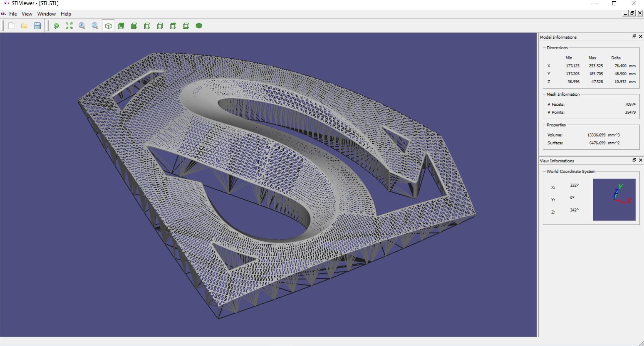Screen dimensions: 644x346
Task: Select the cube icon with left face highlighted
Action: point(147,26)
